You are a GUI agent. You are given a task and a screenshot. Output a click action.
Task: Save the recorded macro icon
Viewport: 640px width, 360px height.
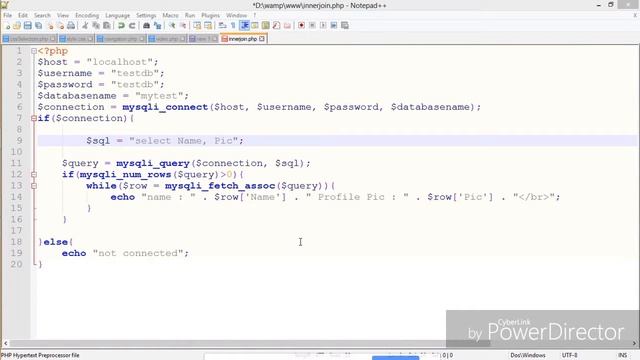click(x=344, y=25)
